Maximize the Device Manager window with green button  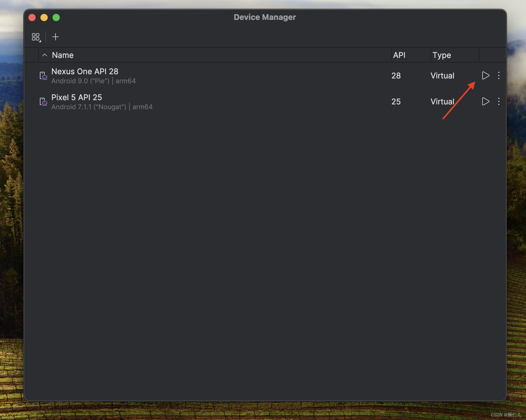click(56, 17)
